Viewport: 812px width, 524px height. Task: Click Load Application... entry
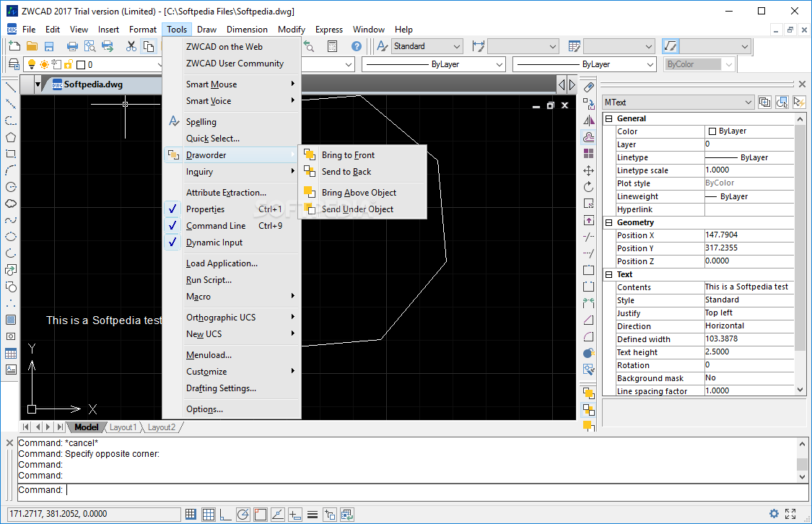pos(232,263)
